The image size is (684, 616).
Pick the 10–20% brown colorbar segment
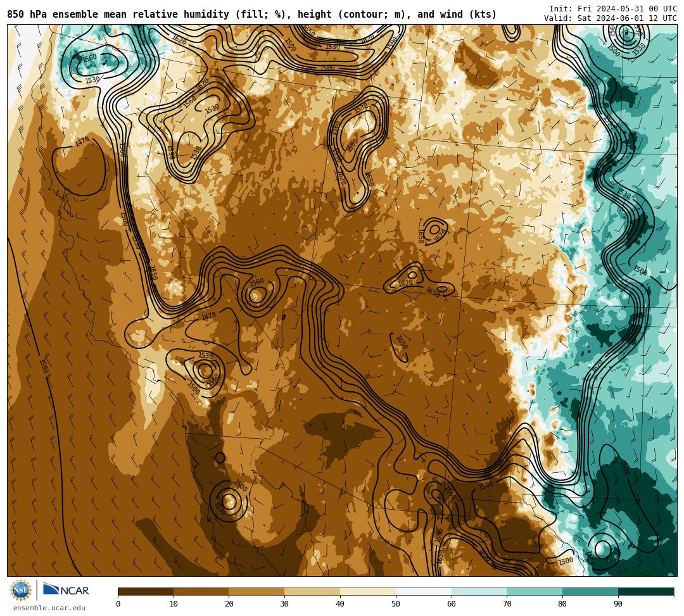tap(201, 591)
